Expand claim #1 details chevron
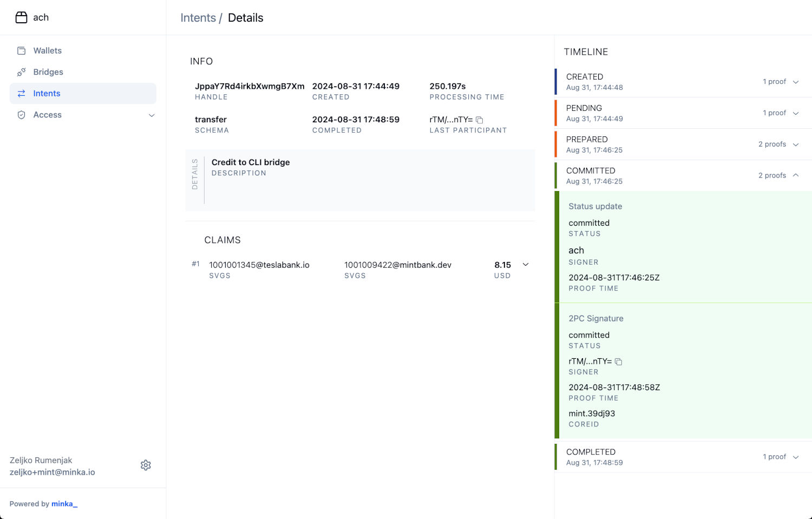 click(x=525, y=265)
